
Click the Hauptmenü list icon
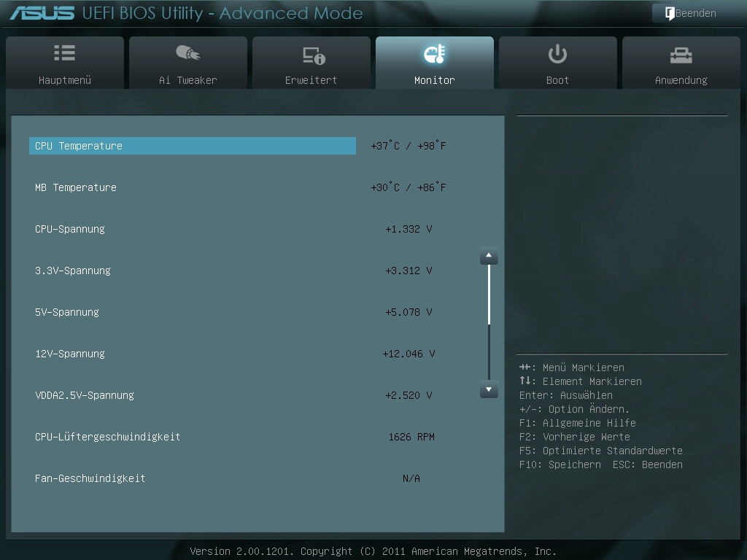click(x=65, y=52)
